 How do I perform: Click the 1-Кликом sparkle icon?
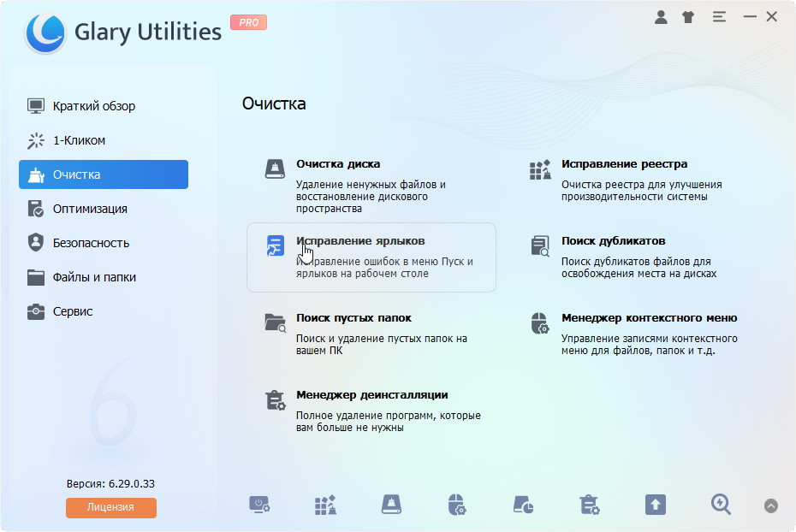pyautogui.click(x=36, y=140)
